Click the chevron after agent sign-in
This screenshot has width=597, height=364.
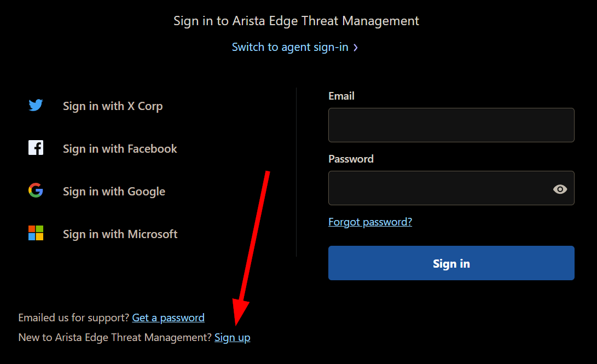[x=356, y=48]
